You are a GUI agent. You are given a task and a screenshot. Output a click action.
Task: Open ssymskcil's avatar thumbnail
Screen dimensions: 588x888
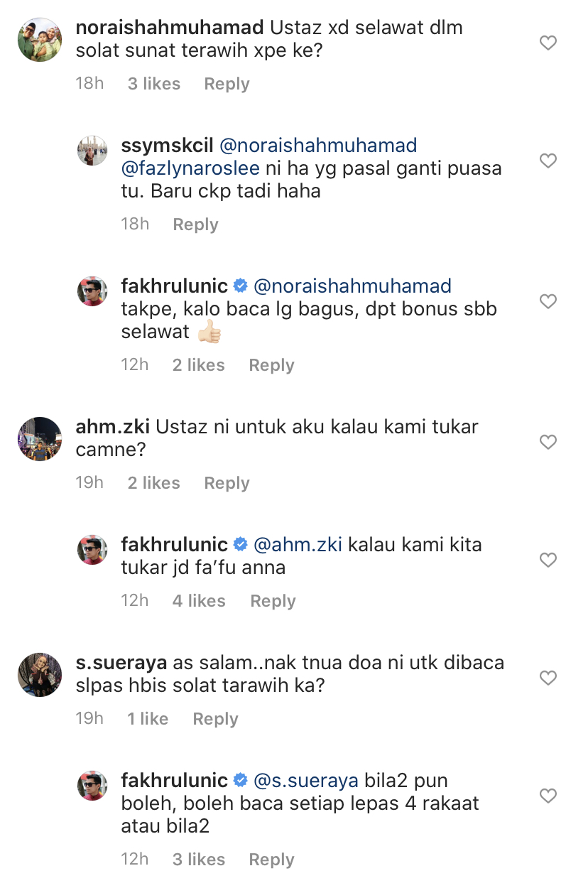[92, 151]
